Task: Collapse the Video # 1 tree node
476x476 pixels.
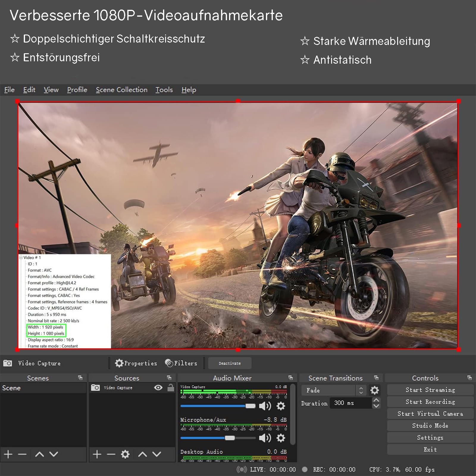Action: pyautogui.click(x=21, y=258)
